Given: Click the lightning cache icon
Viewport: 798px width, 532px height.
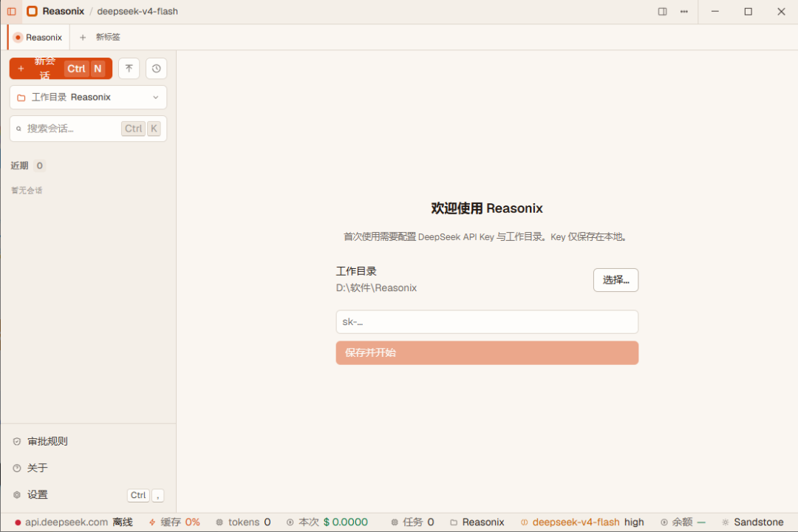Looking at the screenshot, I should (x=152, y=522).
